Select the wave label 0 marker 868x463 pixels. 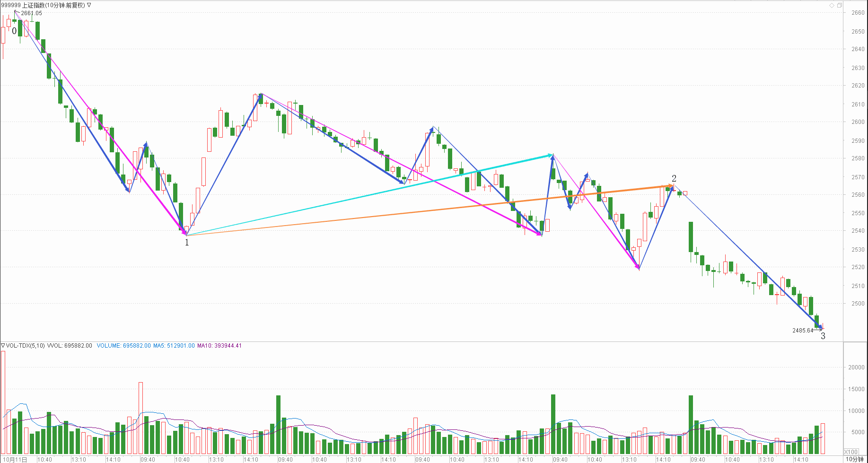[14, 31]
